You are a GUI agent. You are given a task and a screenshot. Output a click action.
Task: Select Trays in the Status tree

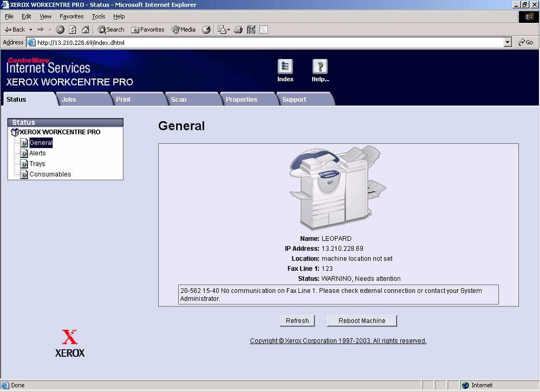37,164
